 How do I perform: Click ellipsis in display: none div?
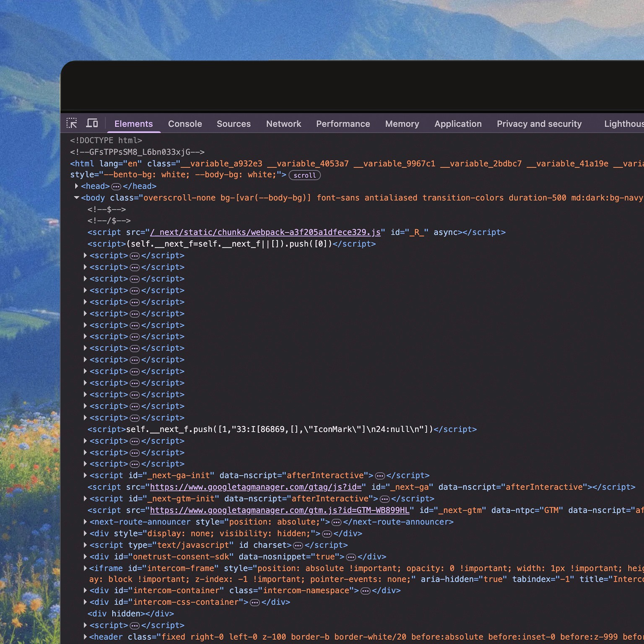327,534
